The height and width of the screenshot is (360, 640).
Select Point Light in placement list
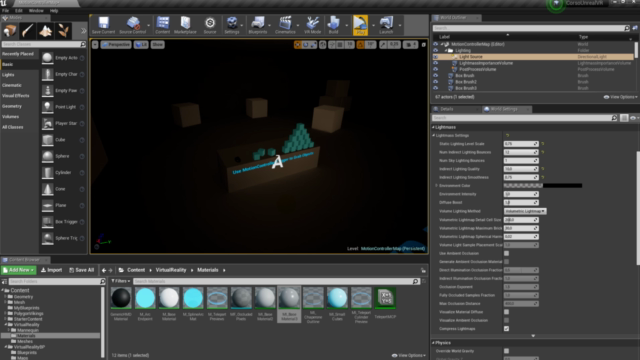point(63,107)
